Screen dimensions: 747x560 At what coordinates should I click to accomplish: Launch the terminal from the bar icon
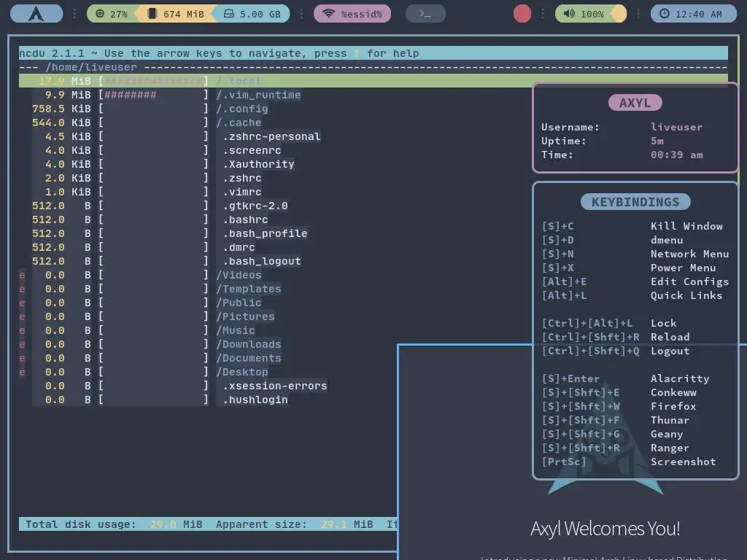pyautogui.click(x=425, y=14)
